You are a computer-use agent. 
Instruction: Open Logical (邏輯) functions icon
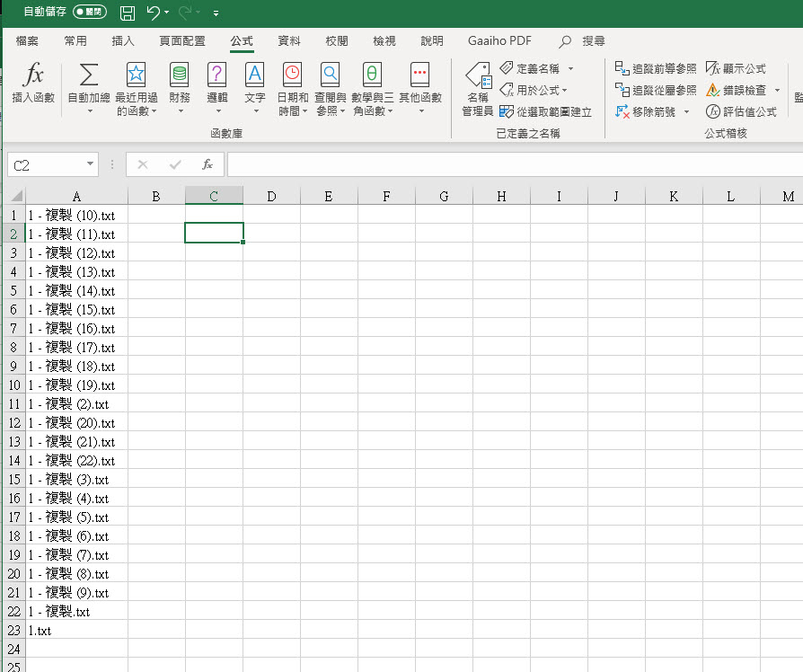(x=217, y=75)
